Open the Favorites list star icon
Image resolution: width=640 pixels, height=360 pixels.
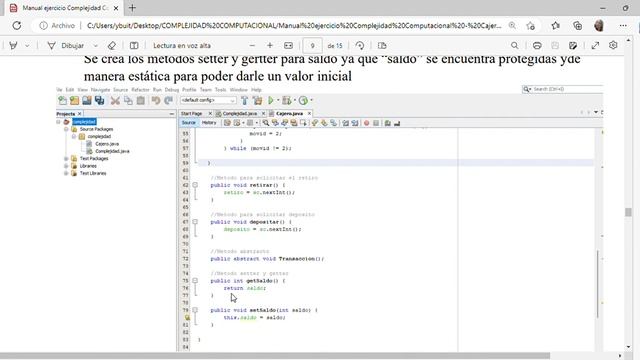pyautogui.click(x=556, y=25)
